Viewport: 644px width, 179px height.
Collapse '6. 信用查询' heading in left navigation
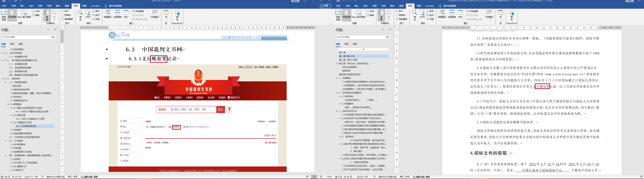tap(8, 104)
